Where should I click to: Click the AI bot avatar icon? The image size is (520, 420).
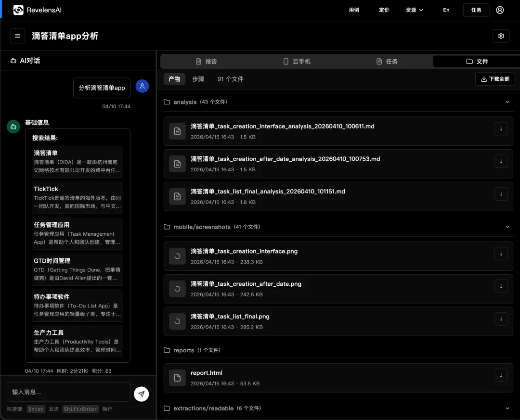coord(13,127)
